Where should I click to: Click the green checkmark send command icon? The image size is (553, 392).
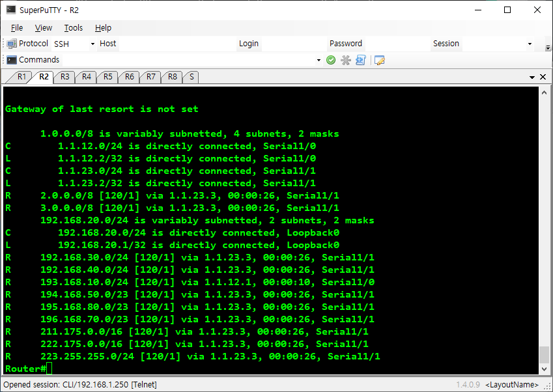pos(331,61)
